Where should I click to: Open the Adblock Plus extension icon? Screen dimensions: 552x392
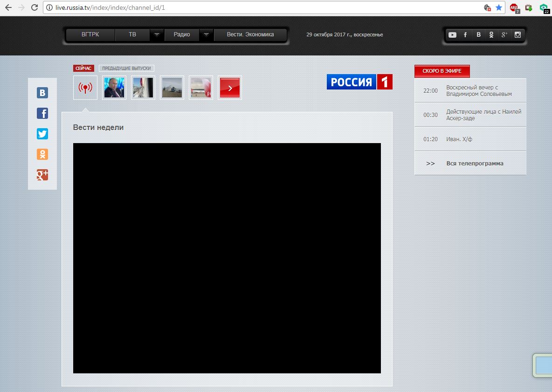pyautogui.click(x=514, y=8)
